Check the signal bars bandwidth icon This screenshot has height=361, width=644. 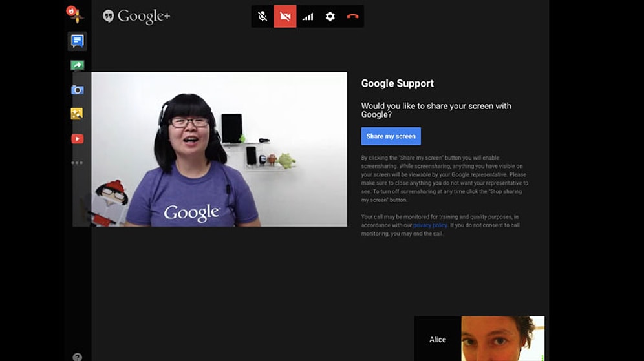[x=308, y=17]
